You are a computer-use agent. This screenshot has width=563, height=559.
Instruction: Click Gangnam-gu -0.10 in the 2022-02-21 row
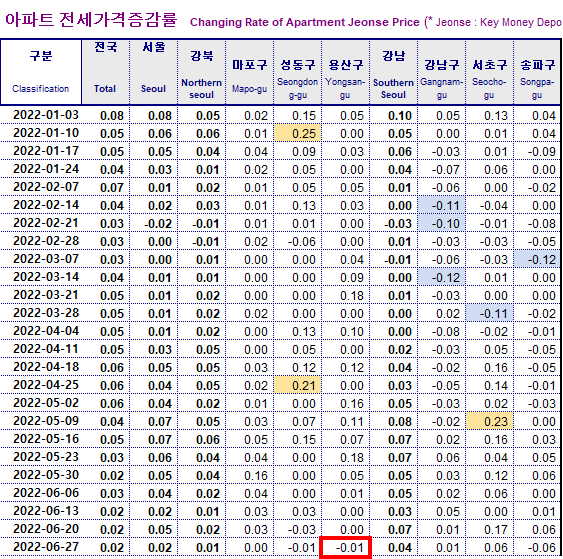pos(442,223)
